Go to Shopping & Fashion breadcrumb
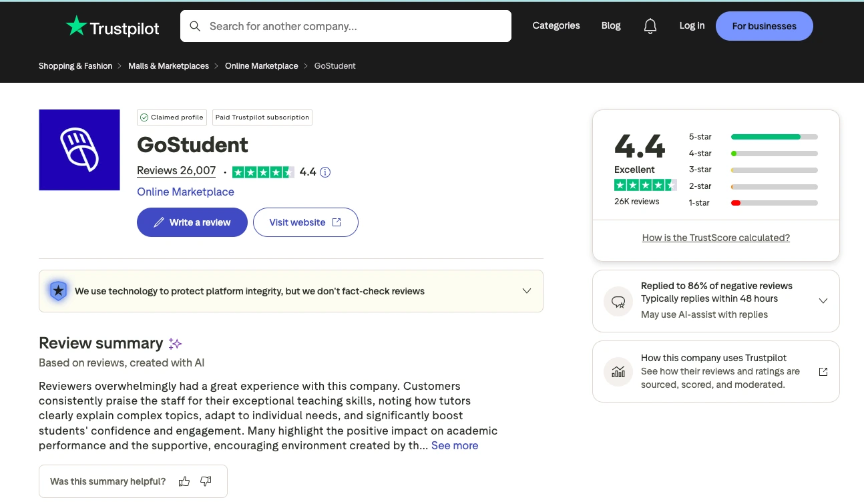Viewport: 864px width, 504px height. pos(75,66)
